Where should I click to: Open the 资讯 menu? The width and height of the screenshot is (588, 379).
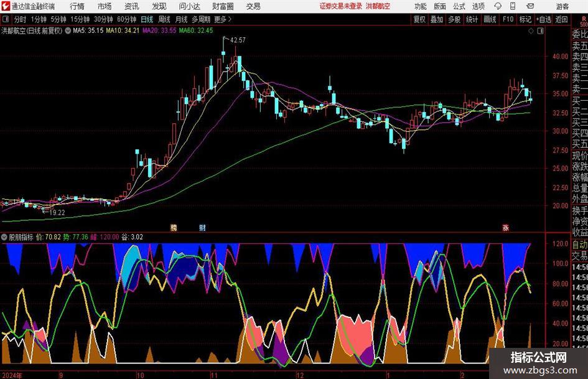[132, 6]
